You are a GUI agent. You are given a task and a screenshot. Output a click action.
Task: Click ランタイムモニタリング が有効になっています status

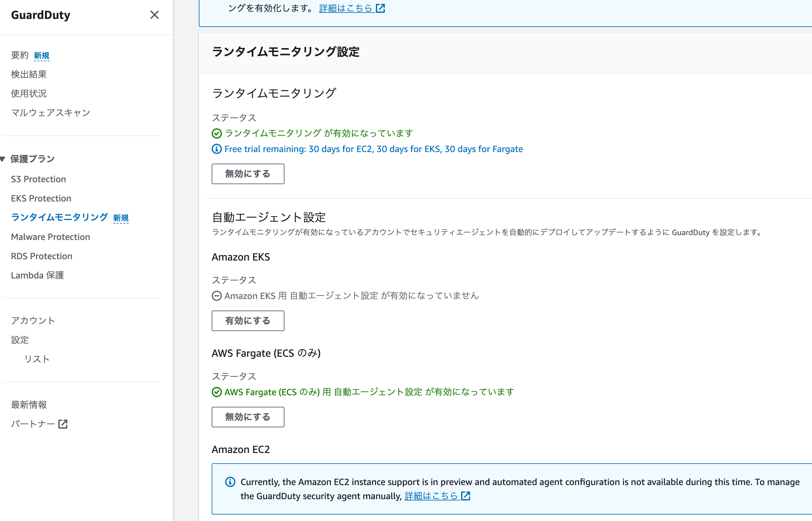[319, 133]
